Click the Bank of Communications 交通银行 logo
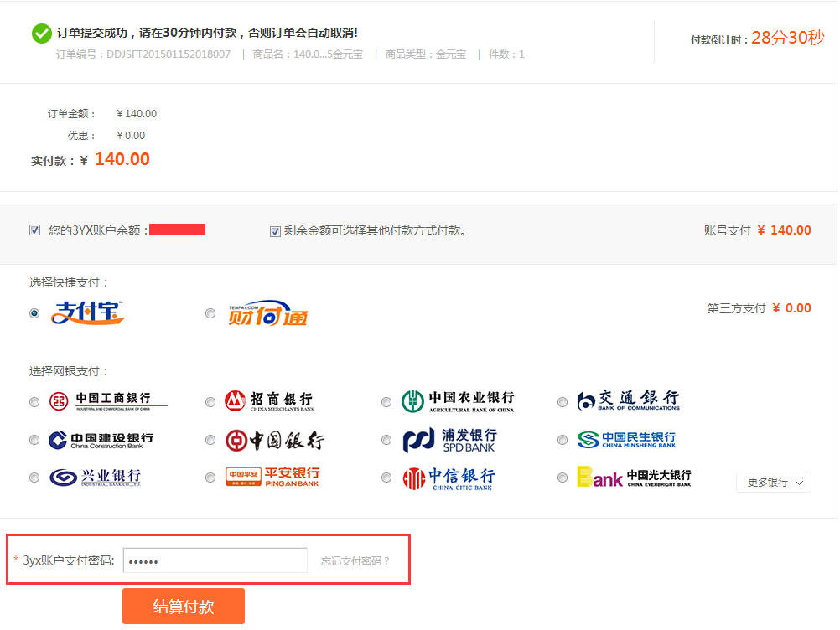Image resolution: width=840 pixels, height=630 pixels. [x=629, y=400]
